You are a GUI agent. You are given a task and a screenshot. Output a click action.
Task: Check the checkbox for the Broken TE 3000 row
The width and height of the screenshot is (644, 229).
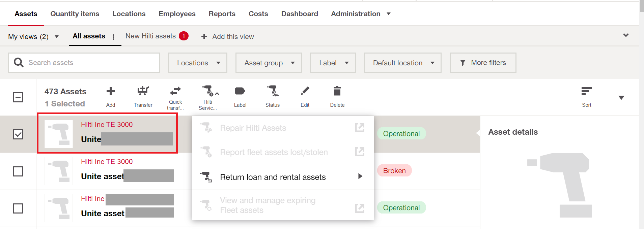[x=18, y=171]
